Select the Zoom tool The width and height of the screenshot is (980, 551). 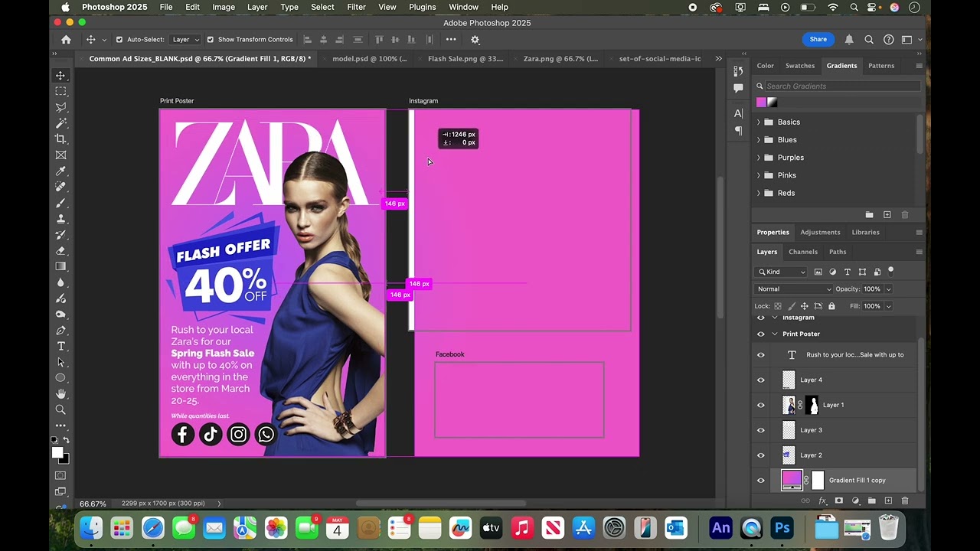tap(60, 409)
